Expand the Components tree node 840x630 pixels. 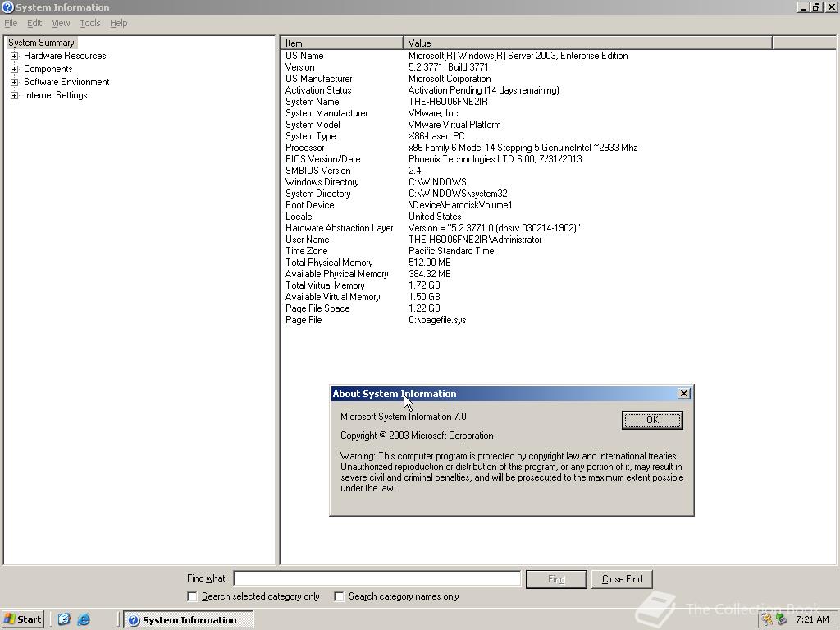click(15, 69)
